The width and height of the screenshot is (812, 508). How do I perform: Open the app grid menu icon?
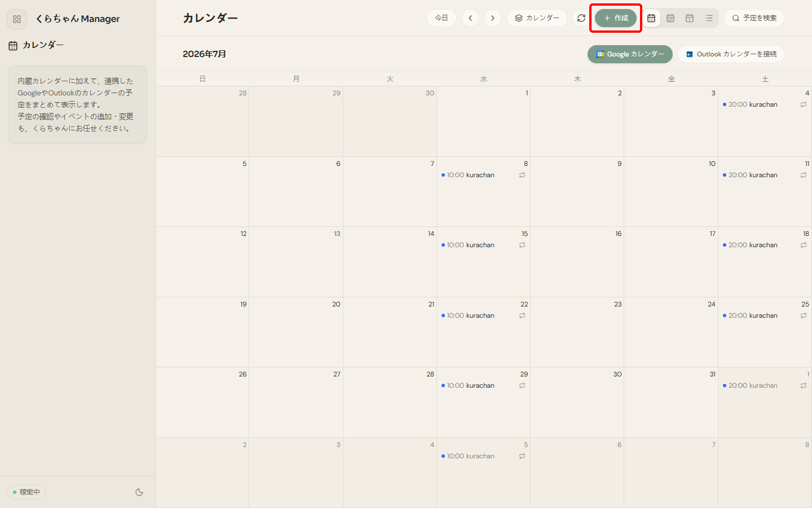17,19
